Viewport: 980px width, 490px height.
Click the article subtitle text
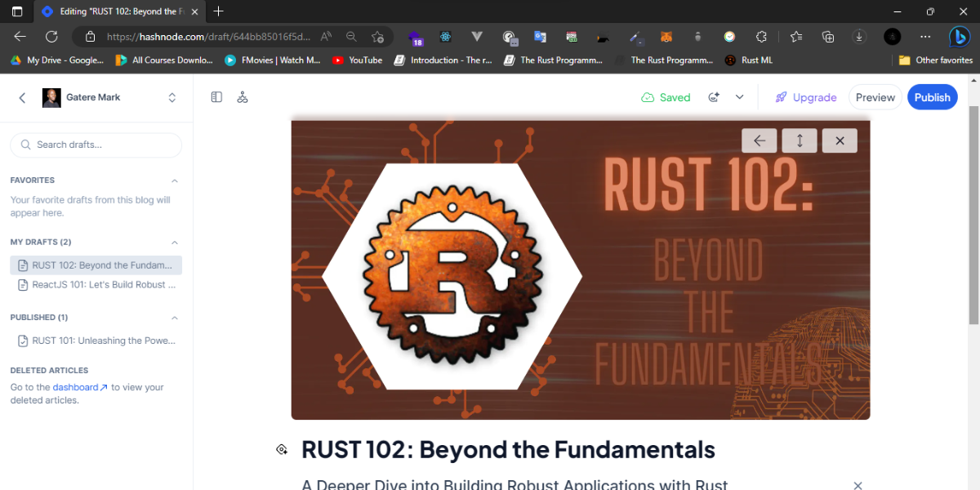514,484
